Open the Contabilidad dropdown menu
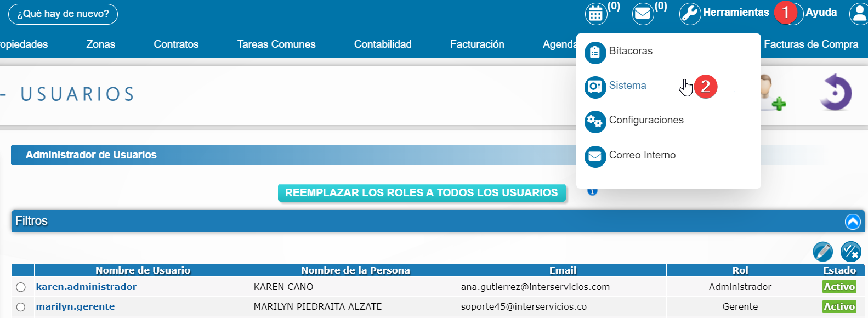Viewport: 868px width, 318px height. click(382, 44)
